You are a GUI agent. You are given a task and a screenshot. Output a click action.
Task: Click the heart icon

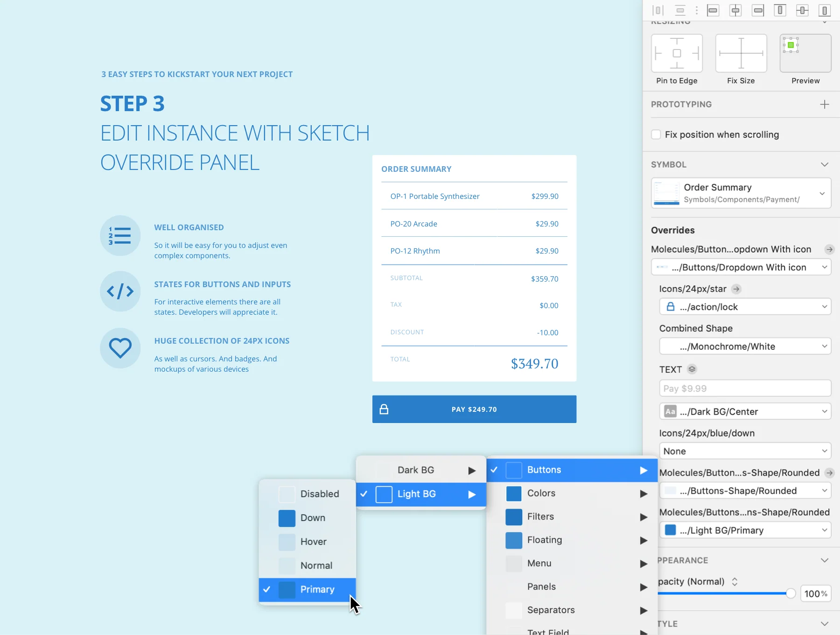point(120,348)
